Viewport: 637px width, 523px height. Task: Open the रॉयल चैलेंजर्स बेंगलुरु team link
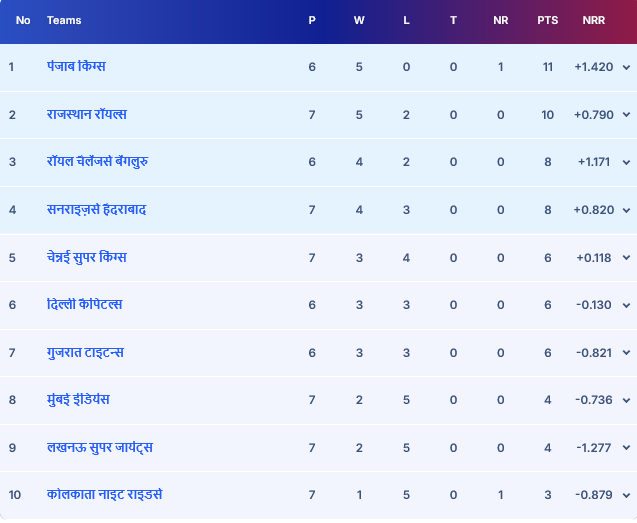98,161
